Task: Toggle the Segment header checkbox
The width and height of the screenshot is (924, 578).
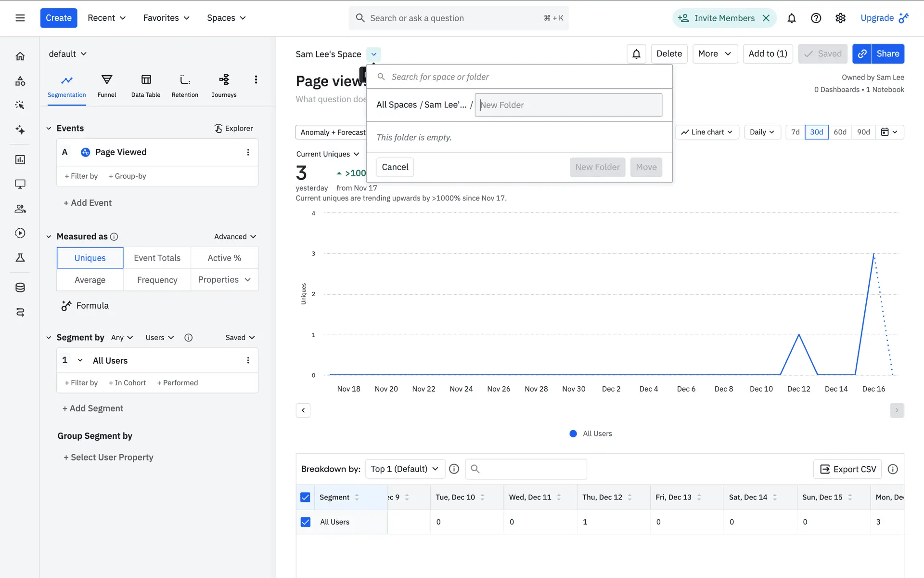Action: pyautogui.click(x=305, y=497)
